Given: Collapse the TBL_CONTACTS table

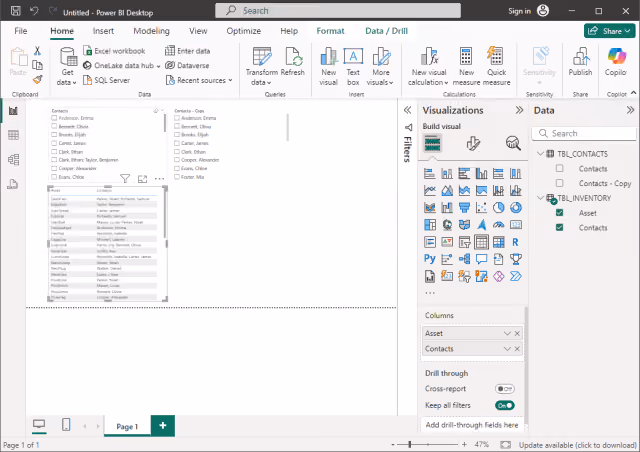Looking at the screenshot, I should tap(540, 154).
